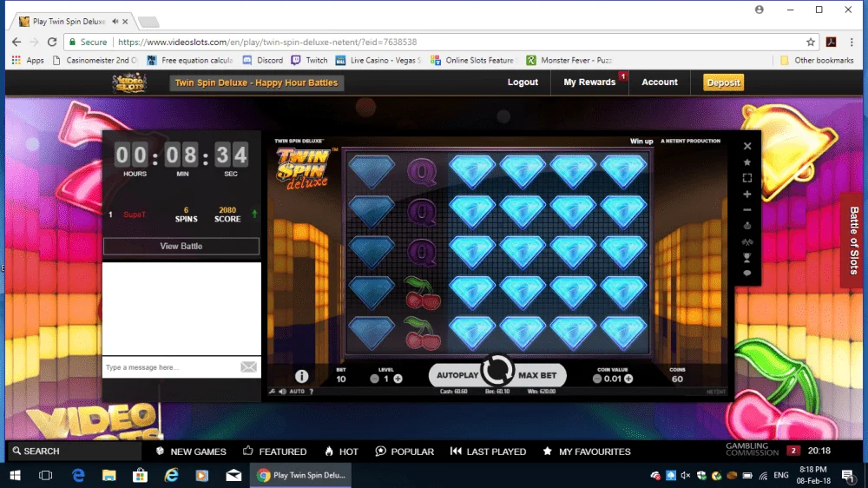
Task: Open NEW GAMES category
Action: tap(192, 452)
